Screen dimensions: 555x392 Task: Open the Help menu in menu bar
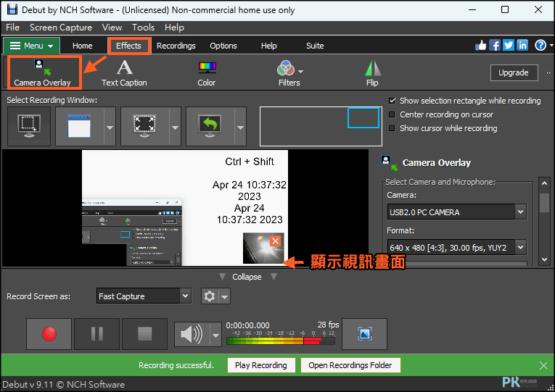(x=174, y=28)
